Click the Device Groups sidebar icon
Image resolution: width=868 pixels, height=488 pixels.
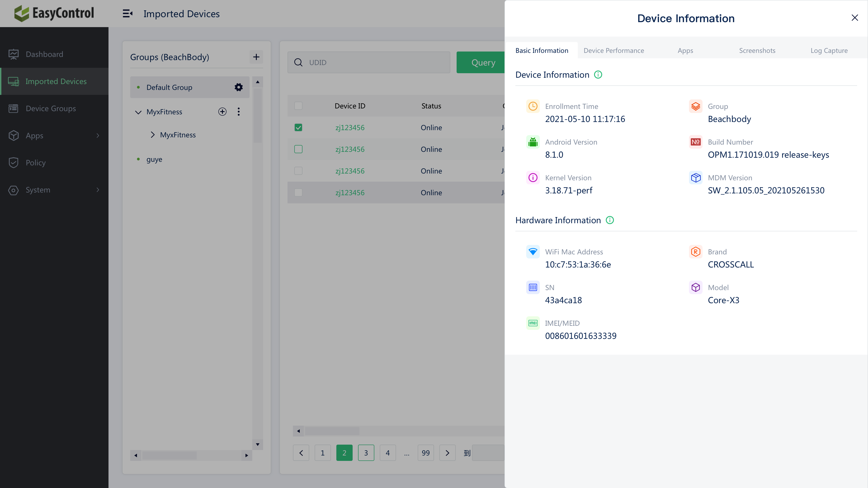point(14,108)
